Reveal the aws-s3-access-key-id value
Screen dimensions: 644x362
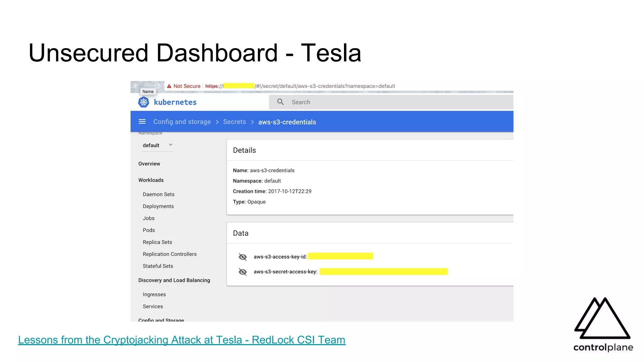pos(243,257)
